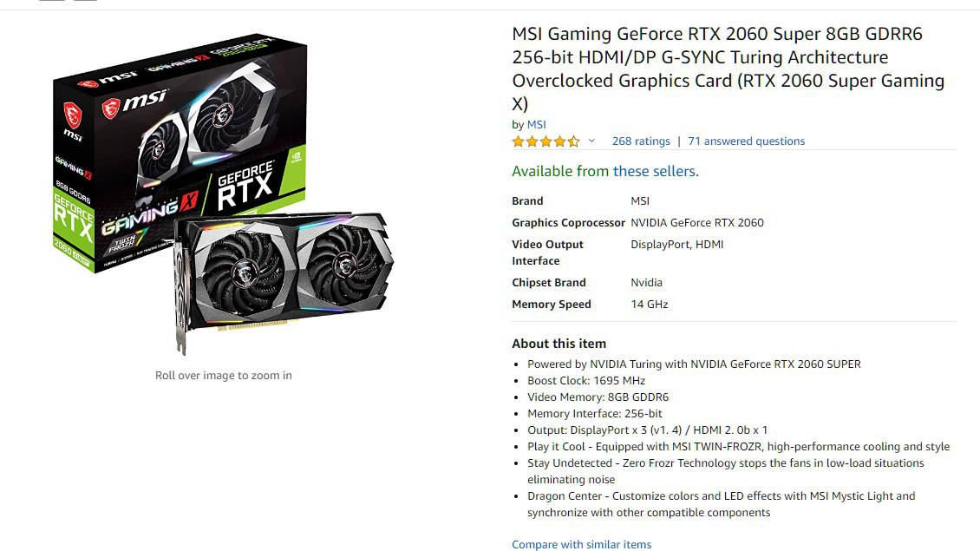The height and width of the screenshot is (551, 980).
Task: Click the "Roll over image to zoom in" caption
Action: [x=224, y=375]
